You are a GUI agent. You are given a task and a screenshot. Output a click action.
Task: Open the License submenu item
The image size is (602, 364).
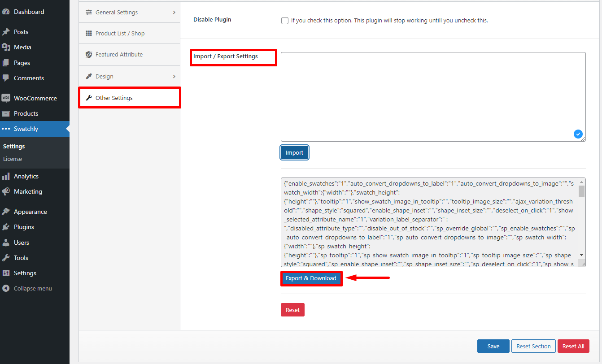(13, 159)
